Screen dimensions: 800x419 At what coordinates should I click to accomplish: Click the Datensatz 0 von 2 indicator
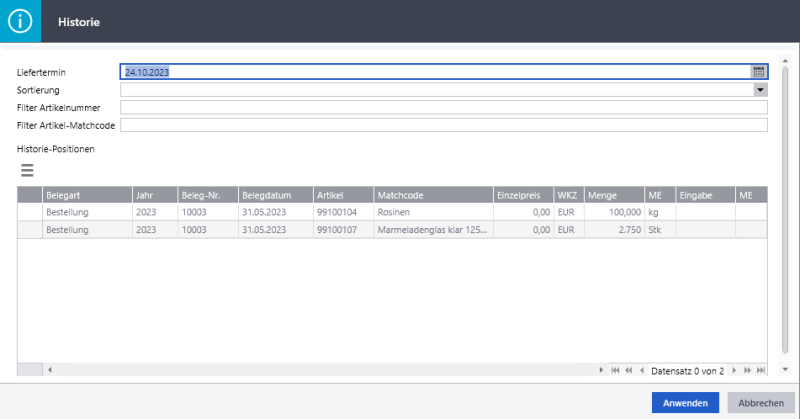click(x=687, y=371)
